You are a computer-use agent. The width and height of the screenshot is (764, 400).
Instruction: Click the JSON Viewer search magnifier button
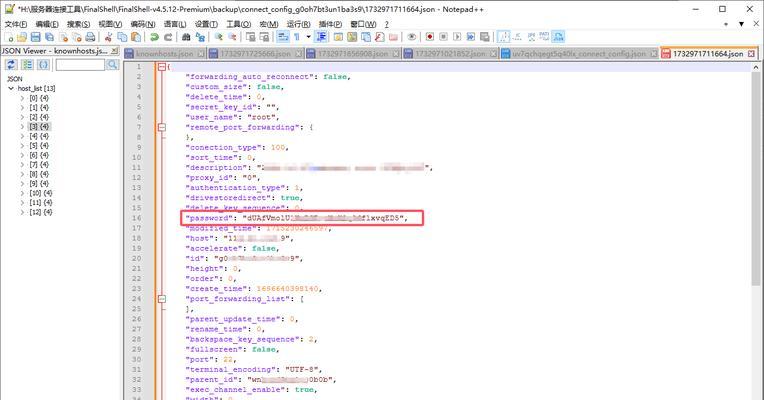(x=113, y=65)
